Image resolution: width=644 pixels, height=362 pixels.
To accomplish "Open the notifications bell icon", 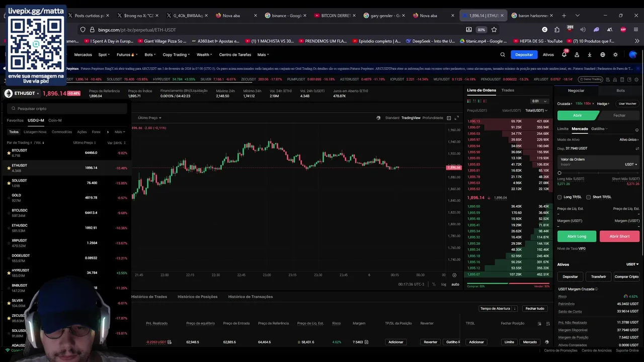I will click(x=564, y=54).
